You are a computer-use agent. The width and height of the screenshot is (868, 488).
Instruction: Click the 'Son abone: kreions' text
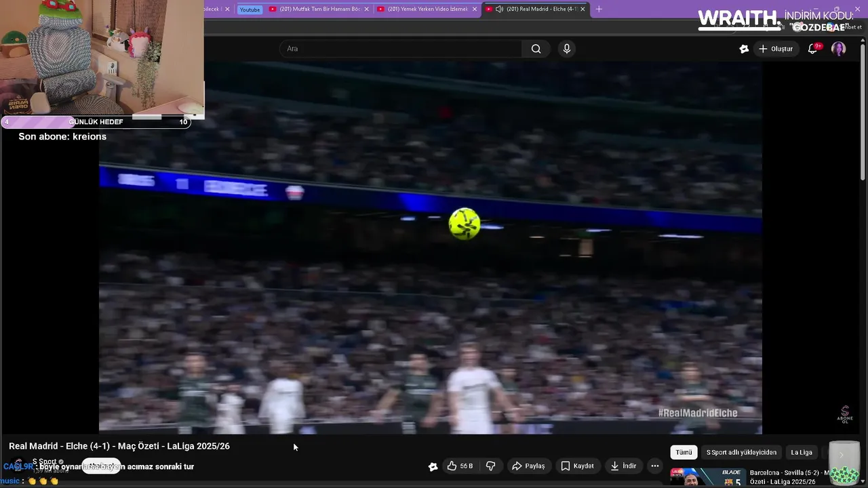[x=62, y=137]
